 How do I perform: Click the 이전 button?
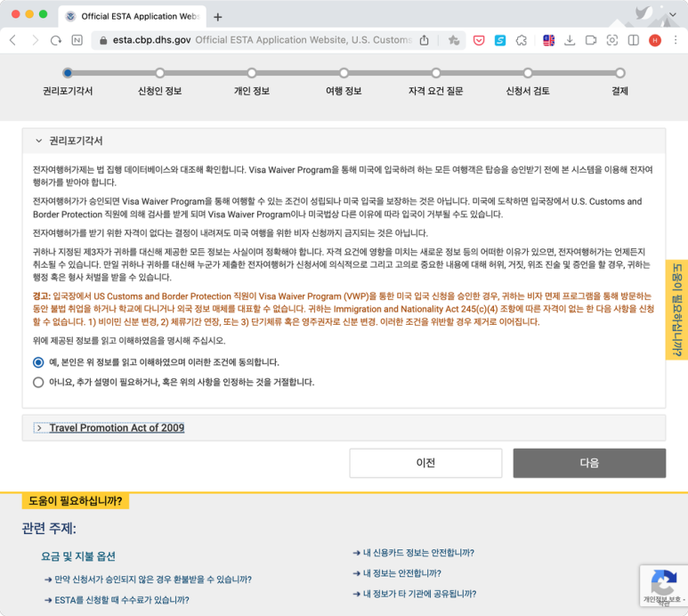[425, 463]
